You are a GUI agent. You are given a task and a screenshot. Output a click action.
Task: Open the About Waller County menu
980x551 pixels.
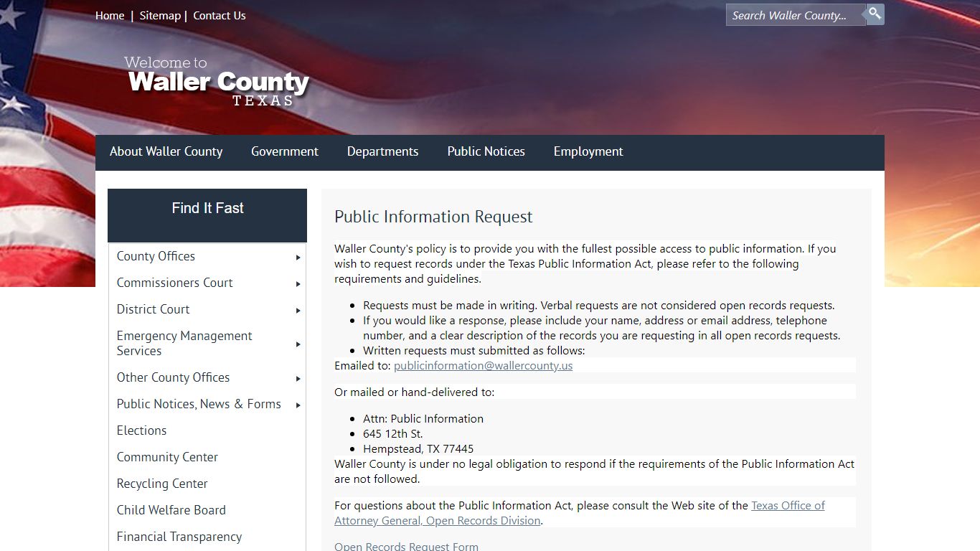(166, 151)
